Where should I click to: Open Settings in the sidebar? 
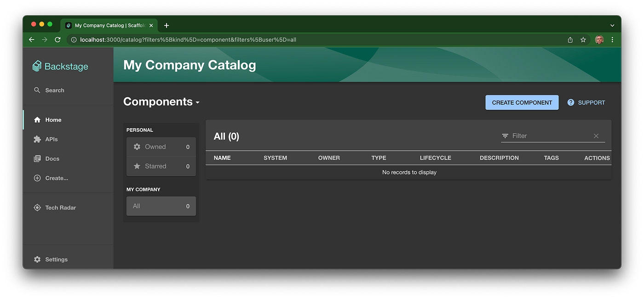[68, 260]
